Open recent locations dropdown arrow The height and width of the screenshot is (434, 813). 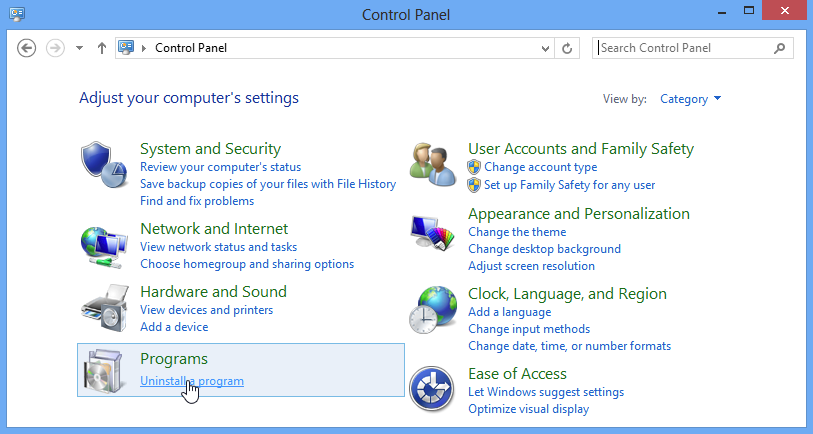pos(79,48)
